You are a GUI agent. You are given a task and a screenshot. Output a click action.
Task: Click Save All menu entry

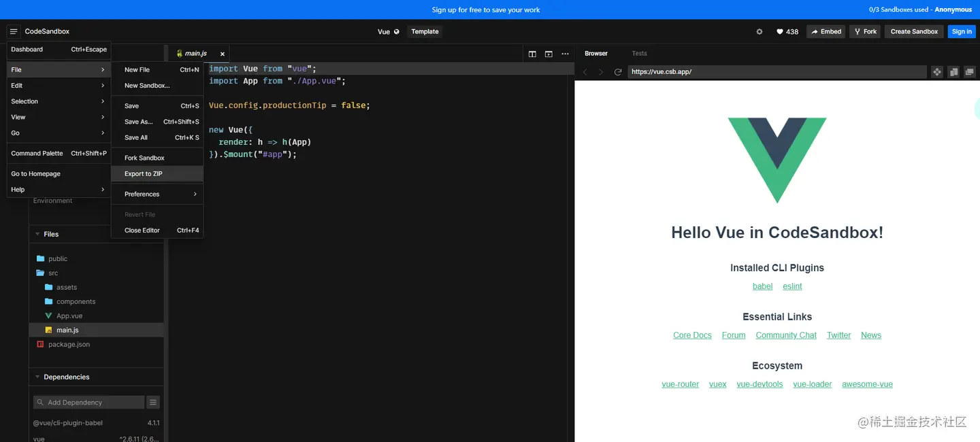tap(157, 137)
